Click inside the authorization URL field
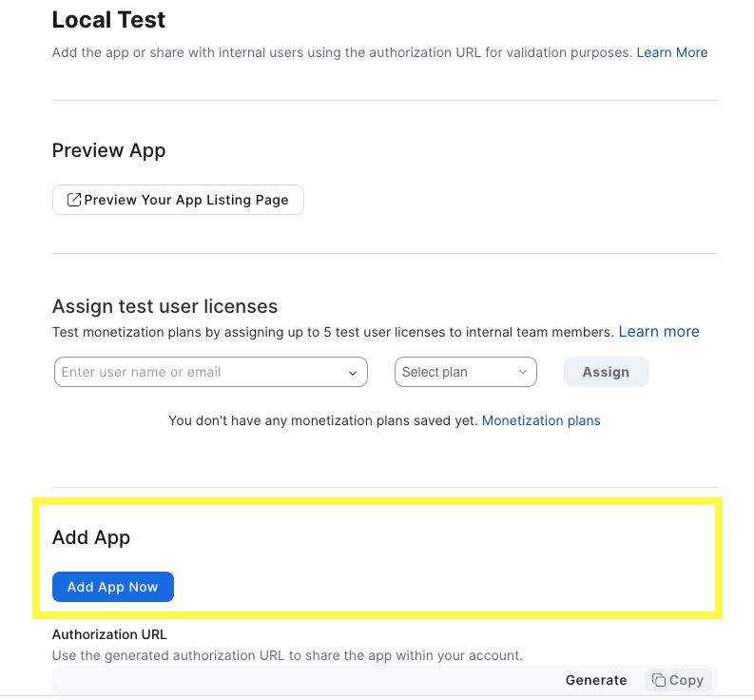 (304, 680)
